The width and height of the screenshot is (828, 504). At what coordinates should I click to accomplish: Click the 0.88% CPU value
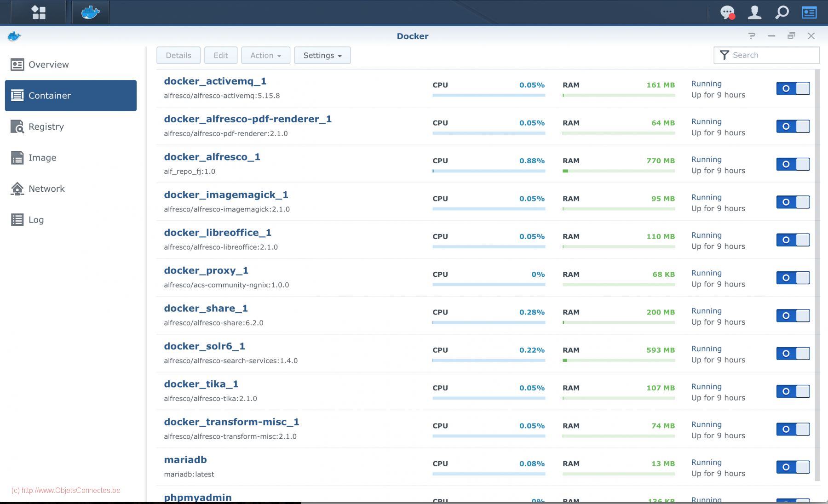532,161
